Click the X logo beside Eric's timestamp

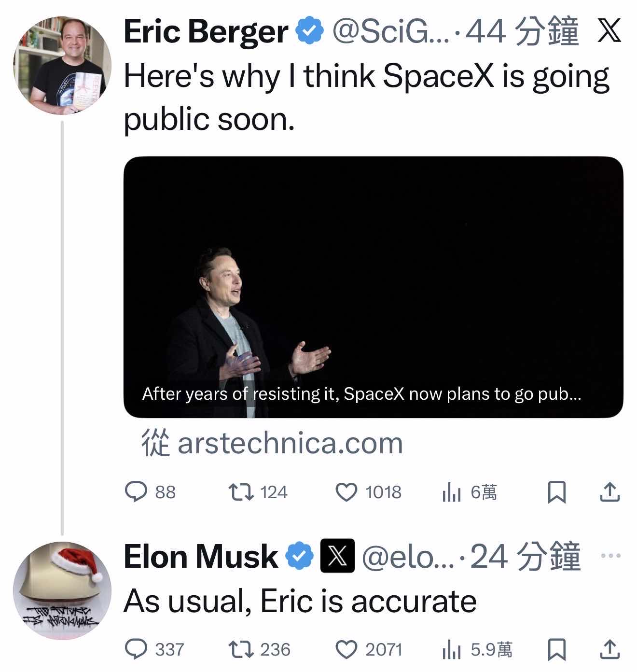pyautogui.click(x=609, y=32)
